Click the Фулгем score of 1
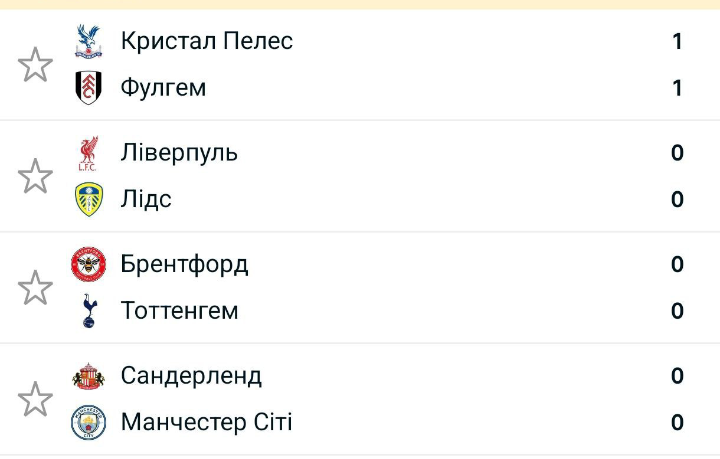 tap(677, 88)
